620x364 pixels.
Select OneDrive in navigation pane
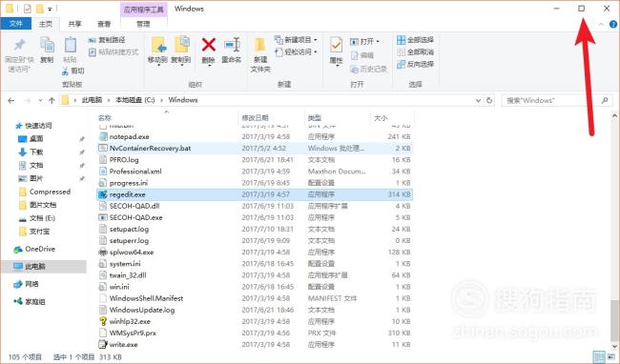point(40,249)
